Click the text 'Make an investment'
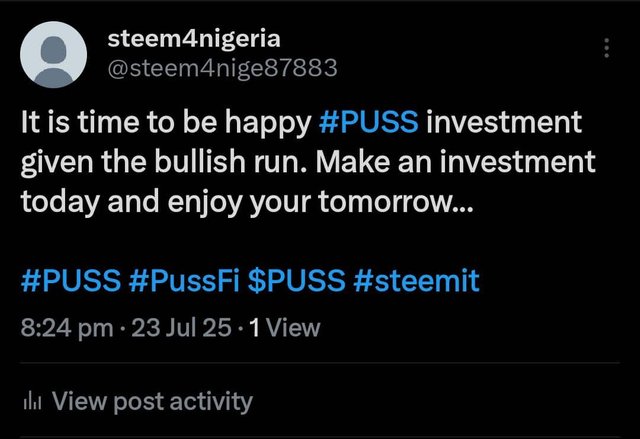Image resolution: width=640 pixels, height=439 pixels. click(456, 161)
